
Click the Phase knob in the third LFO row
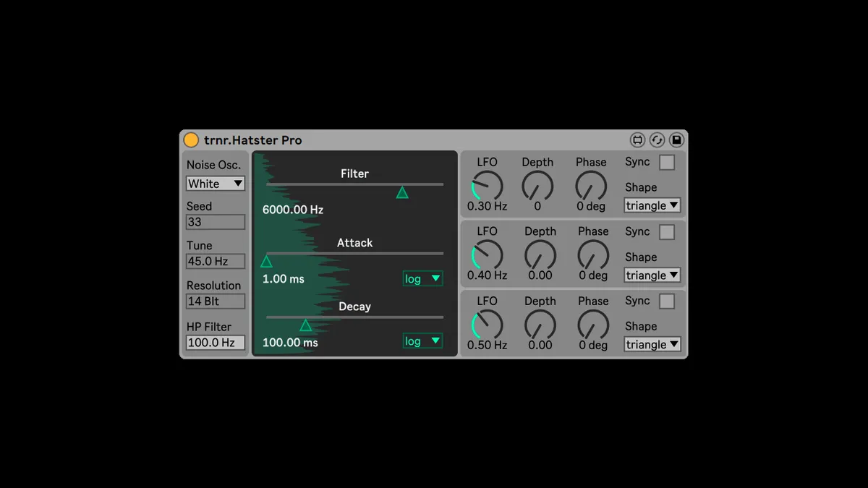(593, 325)
